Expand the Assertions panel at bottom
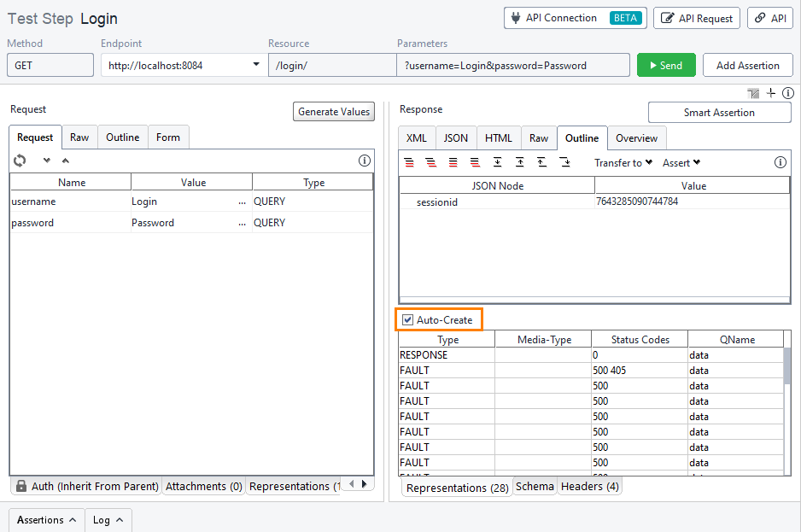Screen dimensions: 801x532 coord(47,520)
